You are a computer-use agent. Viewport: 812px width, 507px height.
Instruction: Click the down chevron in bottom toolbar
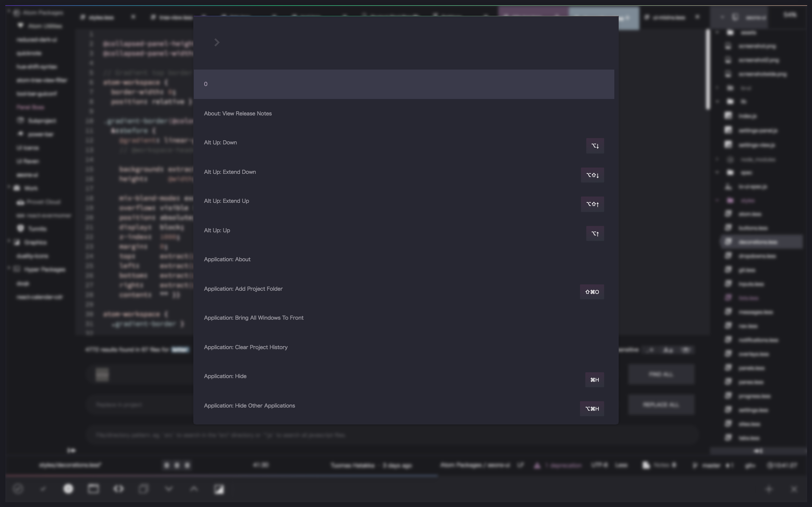[x=169, y=489]
